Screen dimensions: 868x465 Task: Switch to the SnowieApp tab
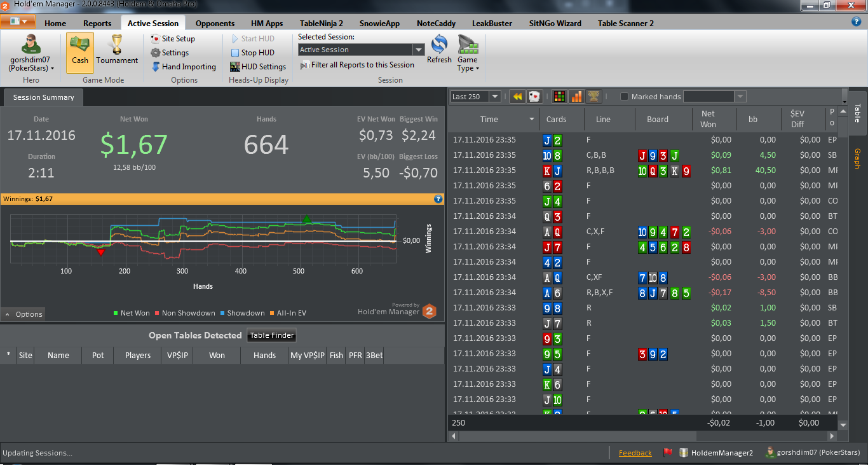pos(379,24)
